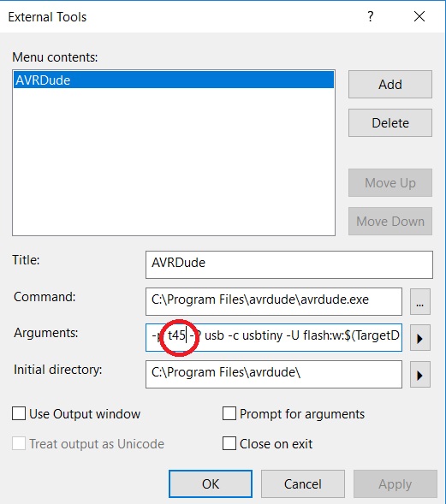Click inside the Arguments text field
Viewport: 446px width, 504px height.
pos(274,337)
